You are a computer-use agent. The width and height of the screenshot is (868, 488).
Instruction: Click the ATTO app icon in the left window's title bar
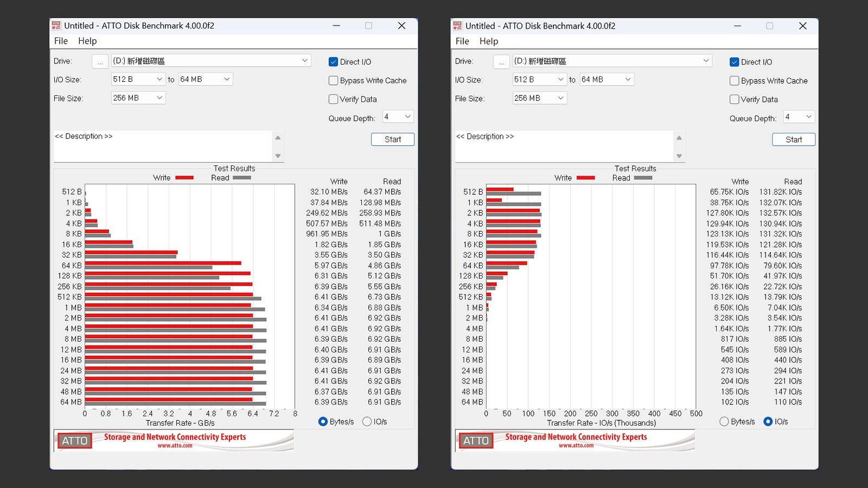56,25
